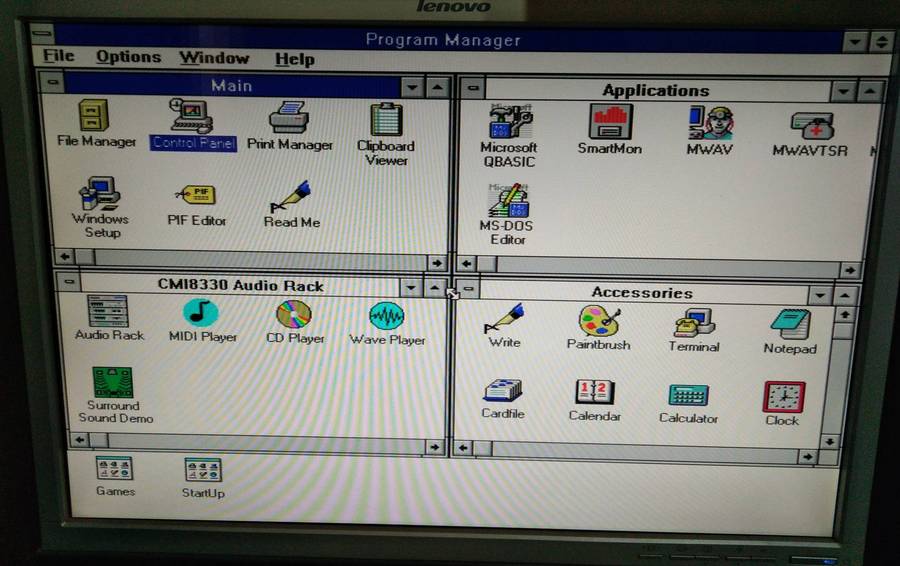Minimize the Main group window
Image resolution: width=900 pixels, height=566 pixels.
tap(412, 87)
